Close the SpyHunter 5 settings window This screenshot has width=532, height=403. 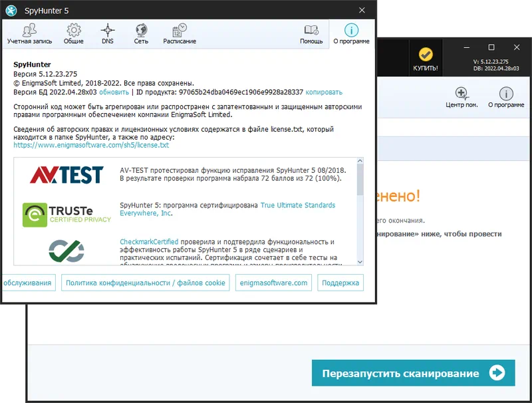click(362, 10)
